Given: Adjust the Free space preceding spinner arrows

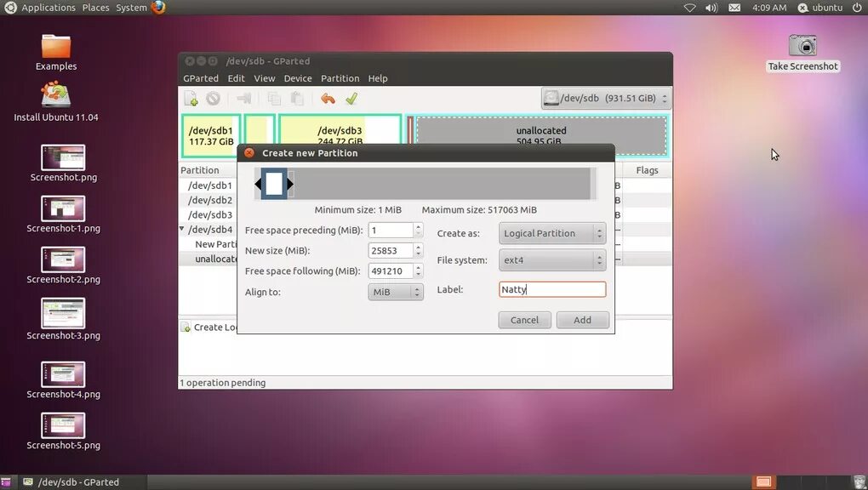Looking at the screenshot, I should [419, 231].
